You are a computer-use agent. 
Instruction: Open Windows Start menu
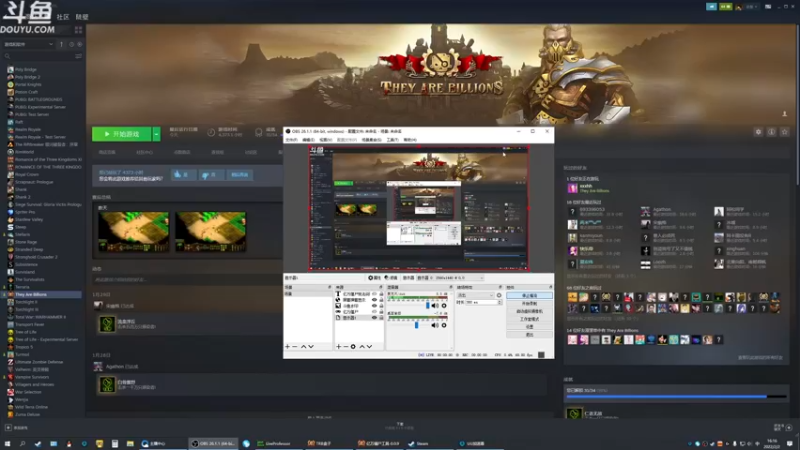pos(7,443)
